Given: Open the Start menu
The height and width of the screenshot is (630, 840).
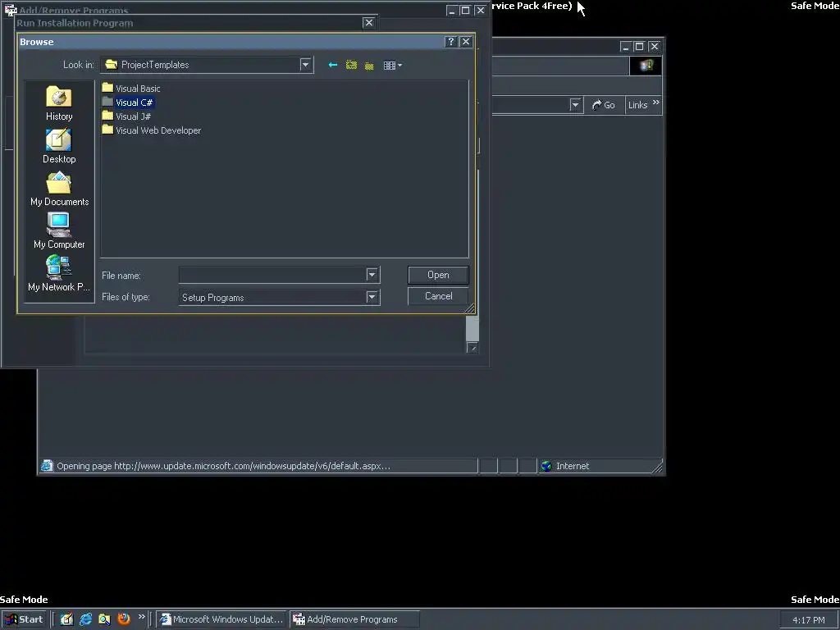Looking at the screenshot, I should pyautogui.click(x=24, y=619).
